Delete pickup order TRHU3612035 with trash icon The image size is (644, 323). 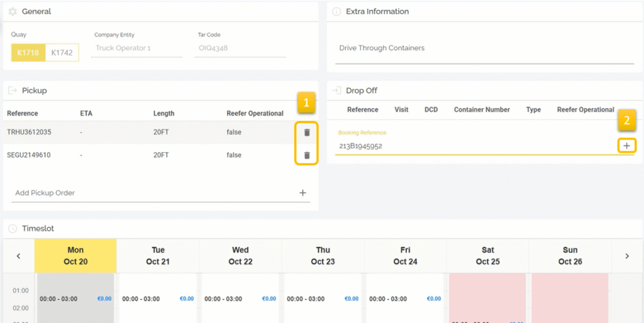pyautogui.click(x=307, y=133)
